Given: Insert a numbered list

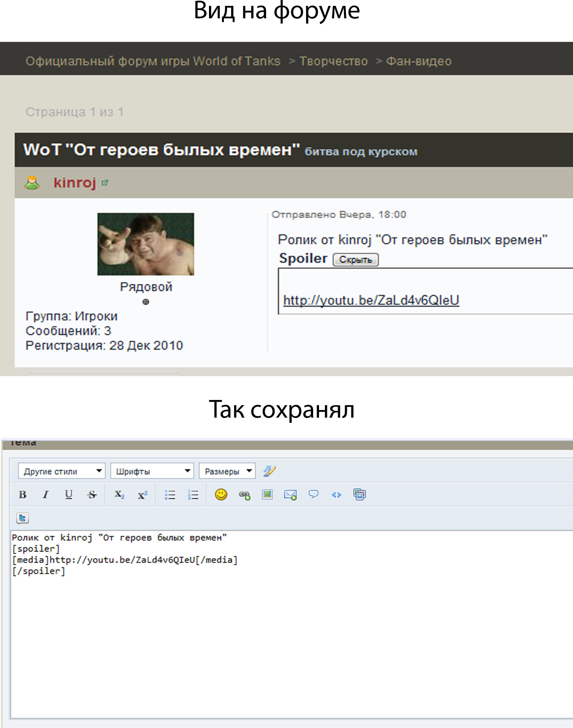Looking at the screenshot, I should pyautogui.click(x=193, y=494).
